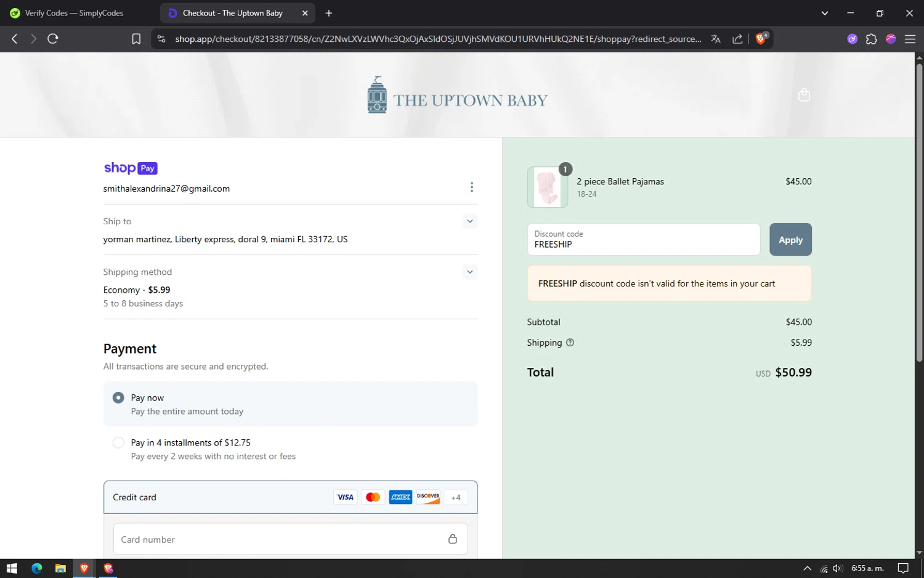Viewport: 924px width, 578px height.
Task: Show the +4 additional card types
Action: (456, 497)
